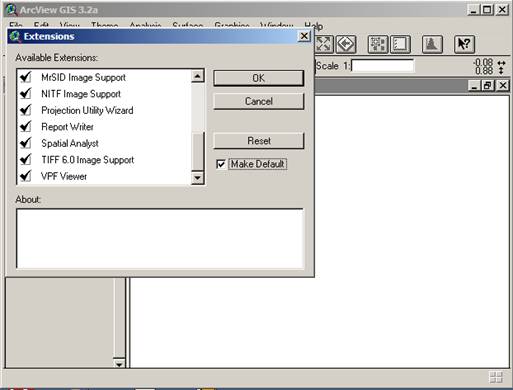Click the extensions list scroll down arrow

(x=198, y=178)
